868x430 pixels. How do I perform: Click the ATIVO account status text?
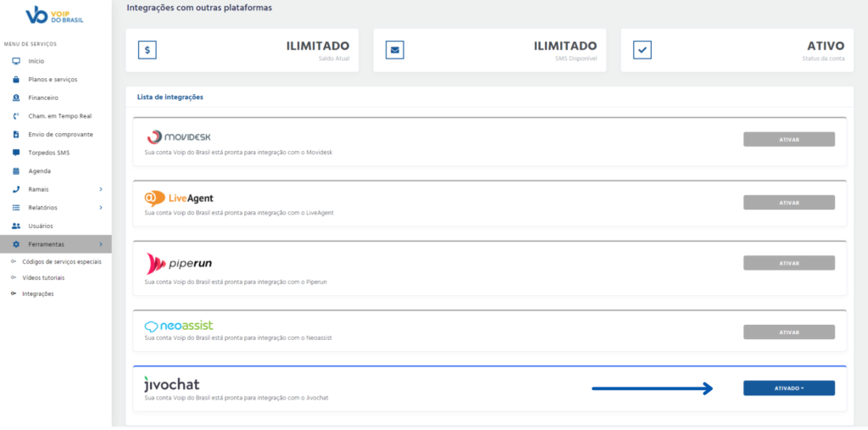[x=826, y=46]
